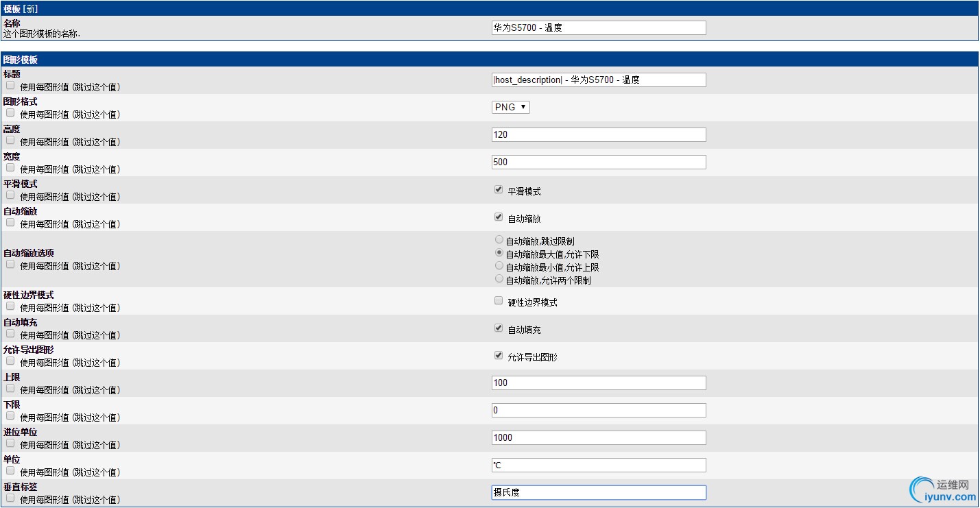980x508 pixels.
Task: Check 使用每图形值 under 进位单位
Action: click(10, 444)
